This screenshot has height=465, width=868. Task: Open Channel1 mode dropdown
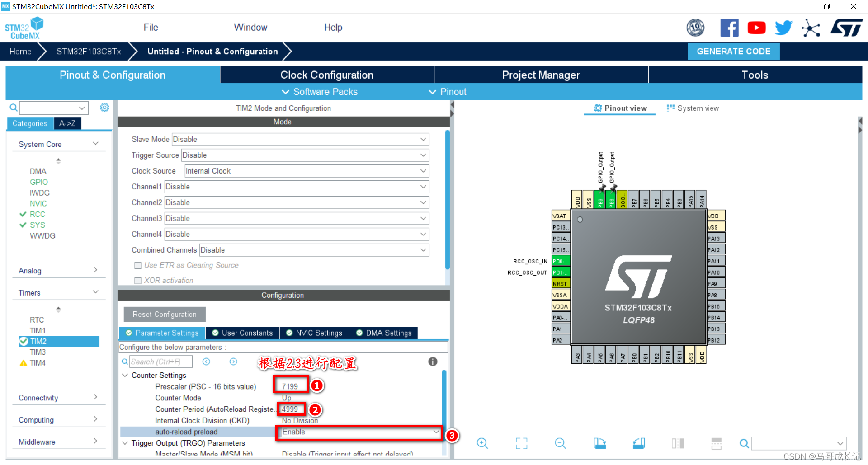pyautogui.click(x=297, y=187)
